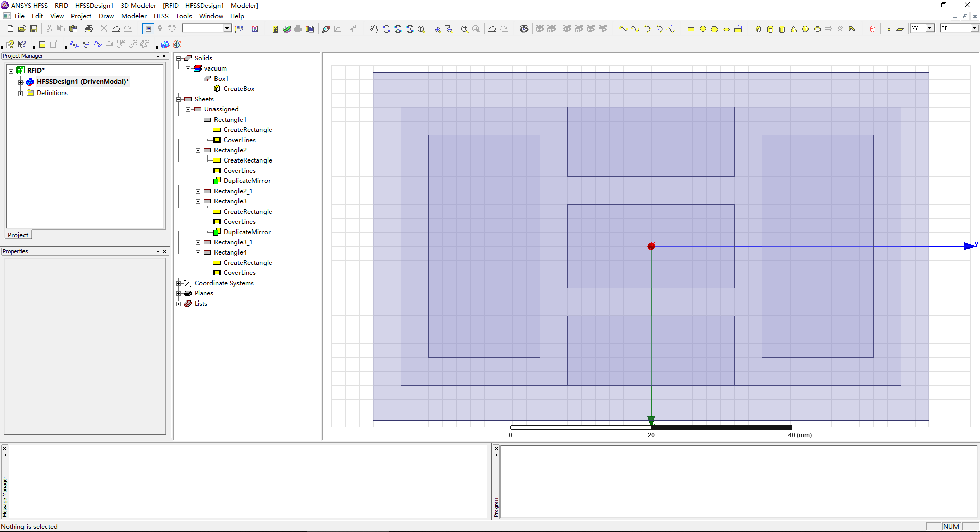Select the Draw Line tool

coord(624,29)
